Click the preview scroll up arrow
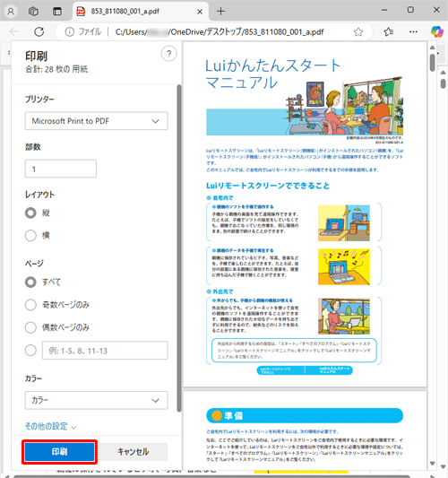The image size is (448, 478). point(432,48)
